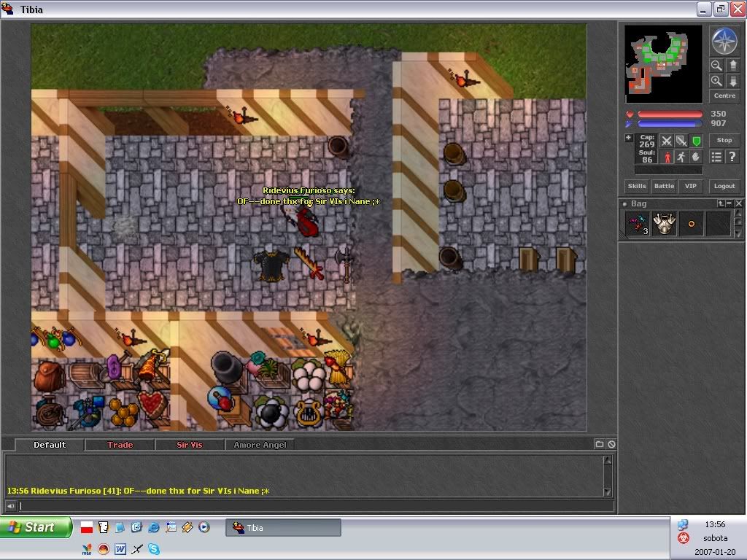Click the blue mana bar
The width and height of the screenshot is (747, 560).
(x=670, y=124)
